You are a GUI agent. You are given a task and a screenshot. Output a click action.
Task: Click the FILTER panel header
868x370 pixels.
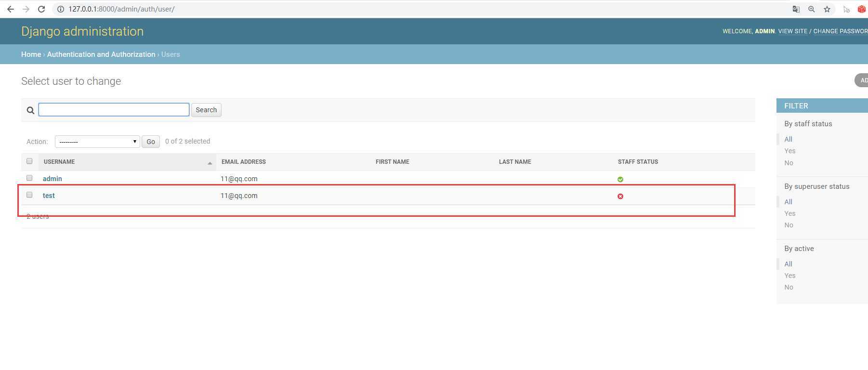click(x=822, y=106)
